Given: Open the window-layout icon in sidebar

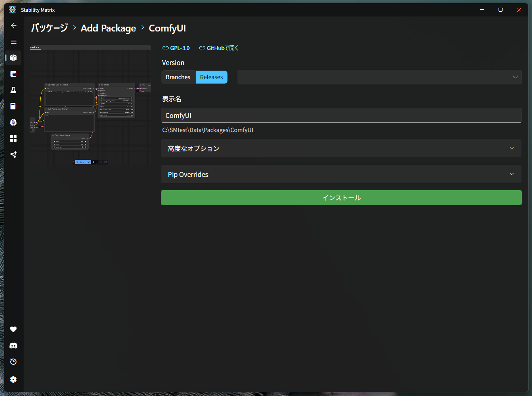Looking at the screenshot, I should pyautogui.click(x=14, y=74).
